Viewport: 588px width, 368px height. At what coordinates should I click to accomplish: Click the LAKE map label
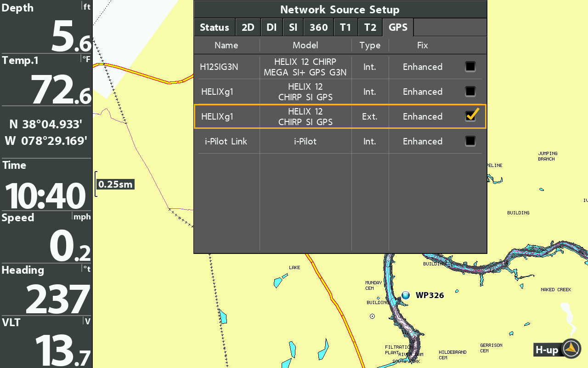click(x=294, y=267)
